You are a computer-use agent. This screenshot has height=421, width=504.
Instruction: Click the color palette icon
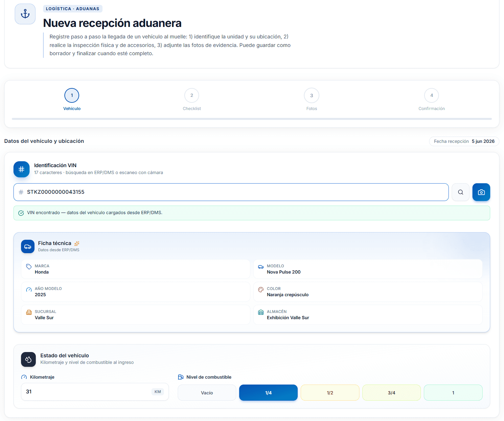point(261,290)
